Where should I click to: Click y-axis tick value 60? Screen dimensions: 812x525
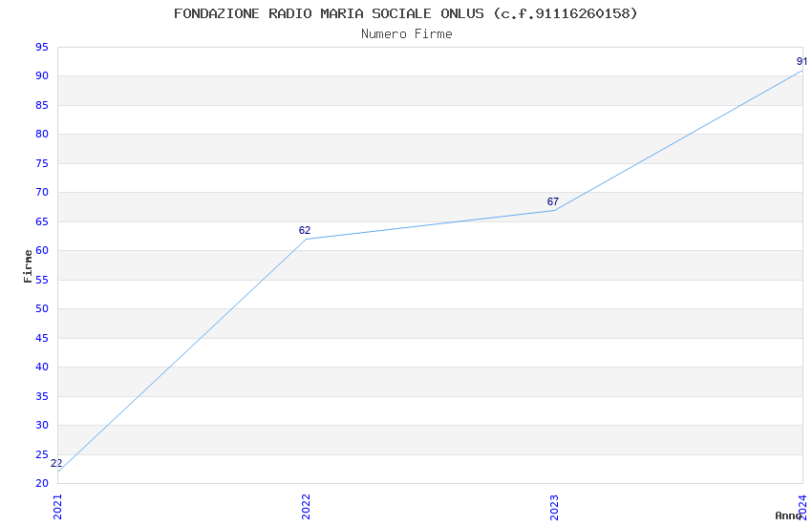click(42, 251)
